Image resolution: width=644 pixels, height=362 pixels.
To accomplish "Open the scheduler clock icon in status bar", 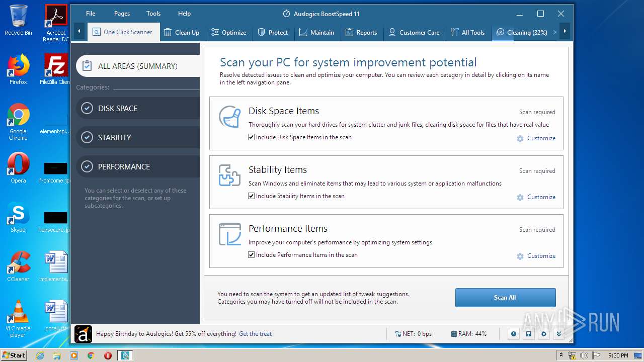I will 513,334.
